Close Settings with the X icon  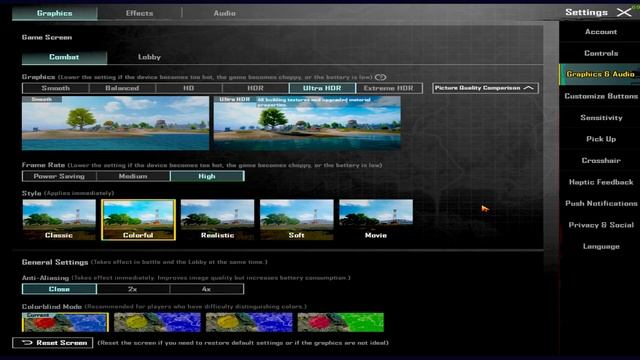624,12
